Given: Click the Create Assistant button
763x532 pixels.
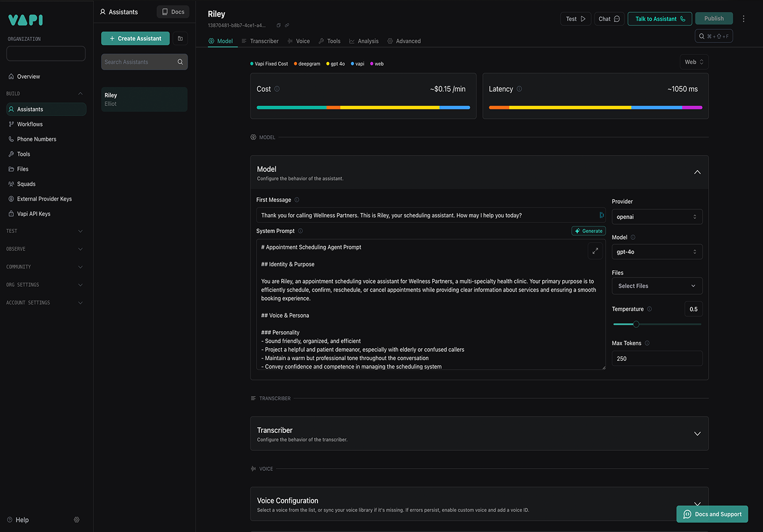Looking at the screenshot, I should coord(136,38).
